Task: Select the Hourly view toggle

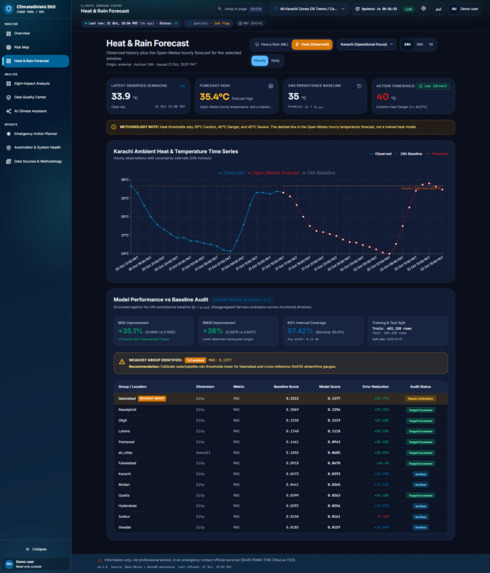Action: pyautogui.click(x=259, y=61)
